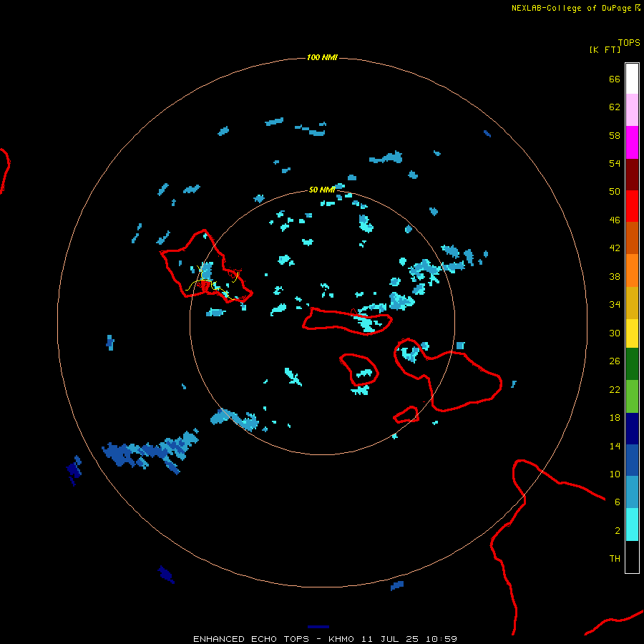The width and height of the screenshot is (644, 644).
Task: Click the legend value 54
Action: (x=615, y=163)
